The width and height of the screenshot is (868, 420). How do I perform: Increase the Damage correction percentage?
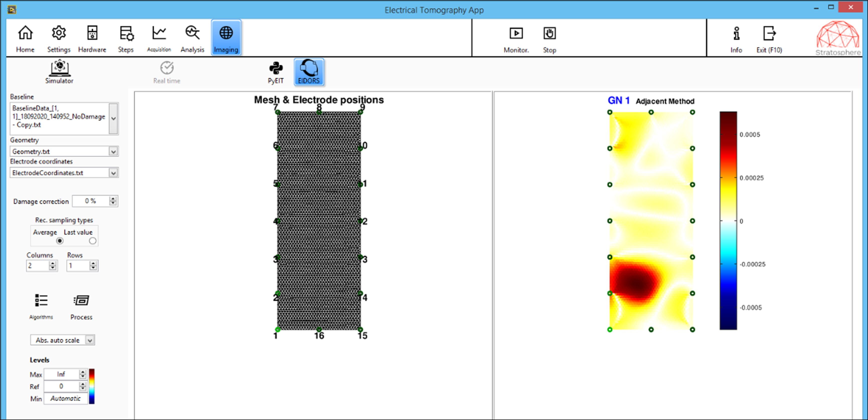pos(113,199)
